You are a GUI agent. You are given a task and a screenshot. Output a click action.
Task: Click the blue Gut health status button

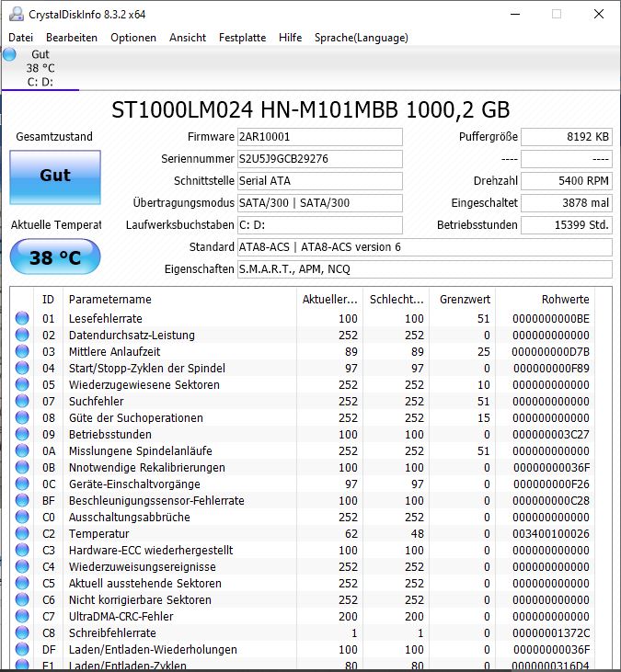click(55, 177)
